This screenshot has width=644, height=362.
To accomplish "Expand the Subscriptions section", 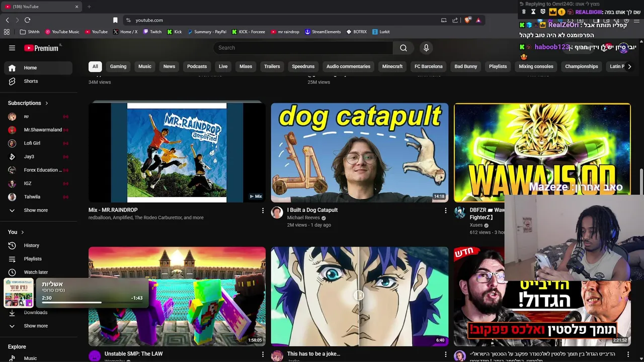I will click(x=28, y=103).
